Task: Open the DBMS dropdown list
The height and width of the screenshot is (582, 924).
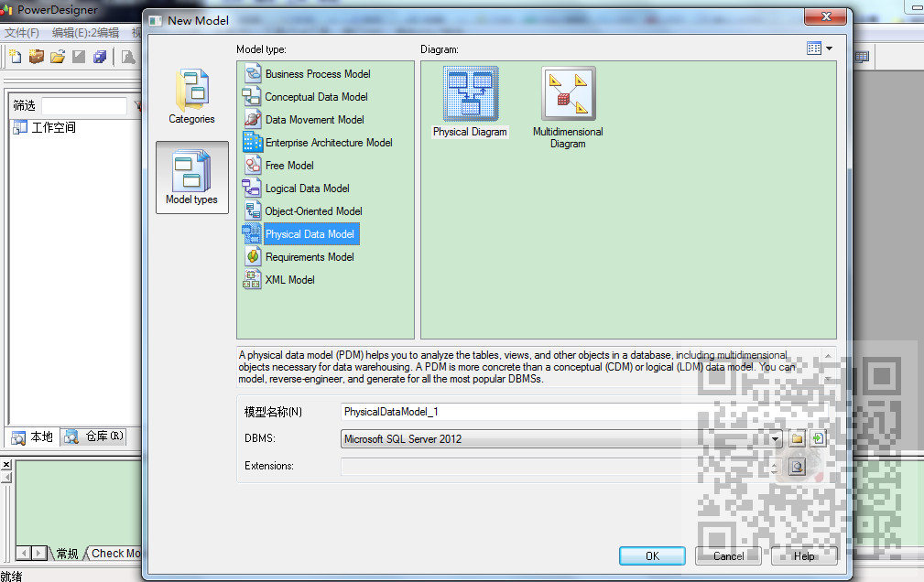Action: (x=775, y=438)
